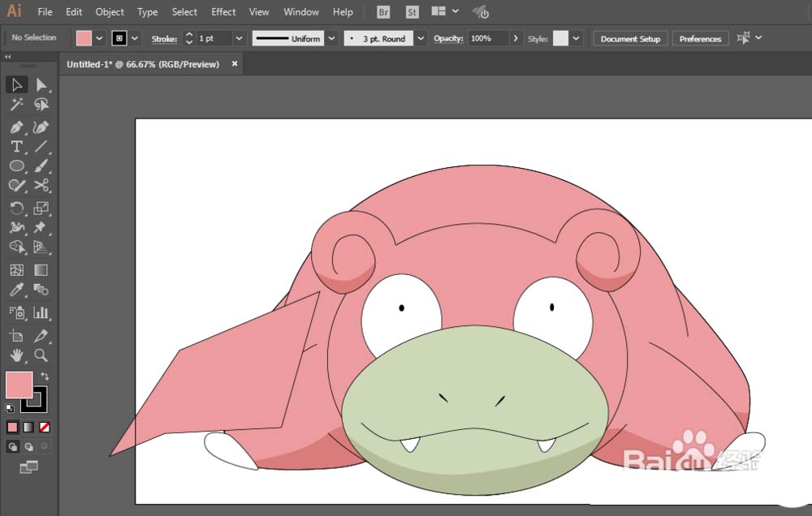The width and height of the screenshot is (812, 516).
Task: Select the Shaper tool
Action: point(16,186)
